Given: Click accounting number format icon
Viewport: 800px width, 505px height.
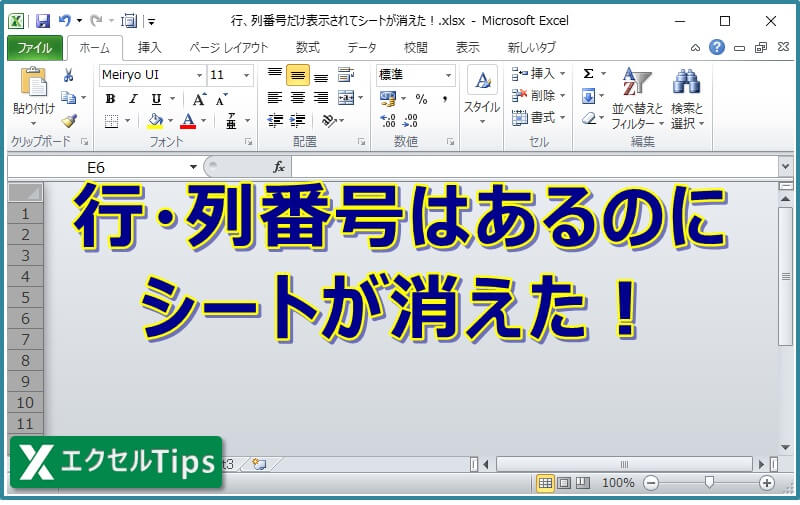Looking at the screenshot, I should (x=388, y=98).
